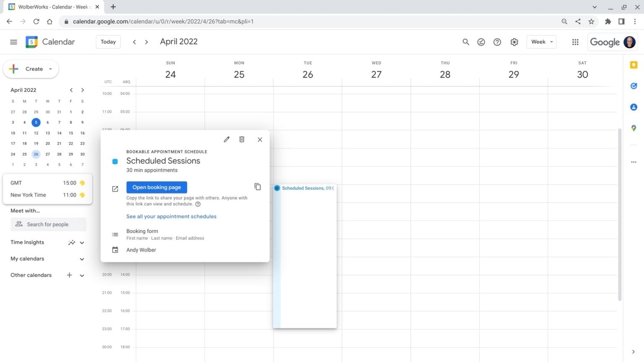
Task: Open the help icon near sharing text
Action: tap(197, 204)
